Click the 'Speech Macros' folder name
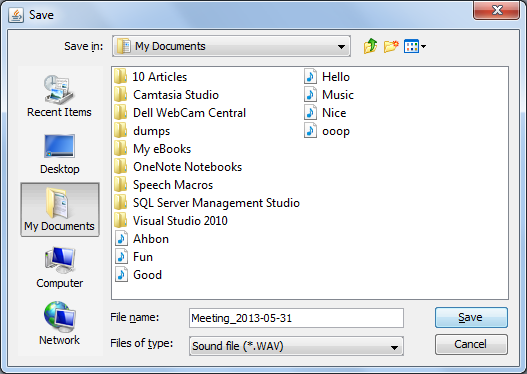Image resolution: width=527 pixels, height=374 pixels. tap(173, 185)
